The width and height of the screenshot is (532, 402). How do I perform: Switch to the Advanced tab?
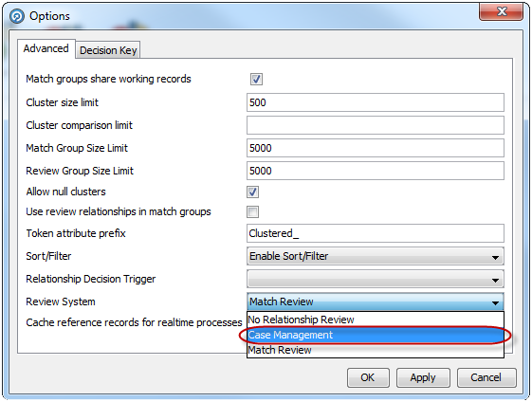[x=46, y=49]
